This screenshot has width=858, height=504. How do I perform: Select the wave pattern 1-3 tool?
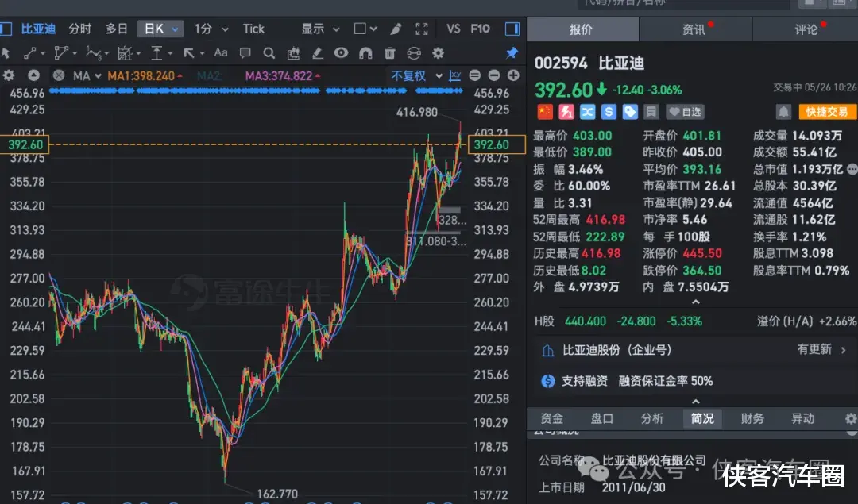94,53
